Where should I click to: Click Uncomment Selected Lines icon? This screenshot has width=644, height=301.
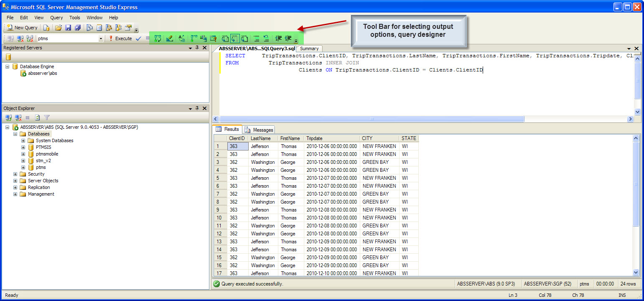point(266,38)
